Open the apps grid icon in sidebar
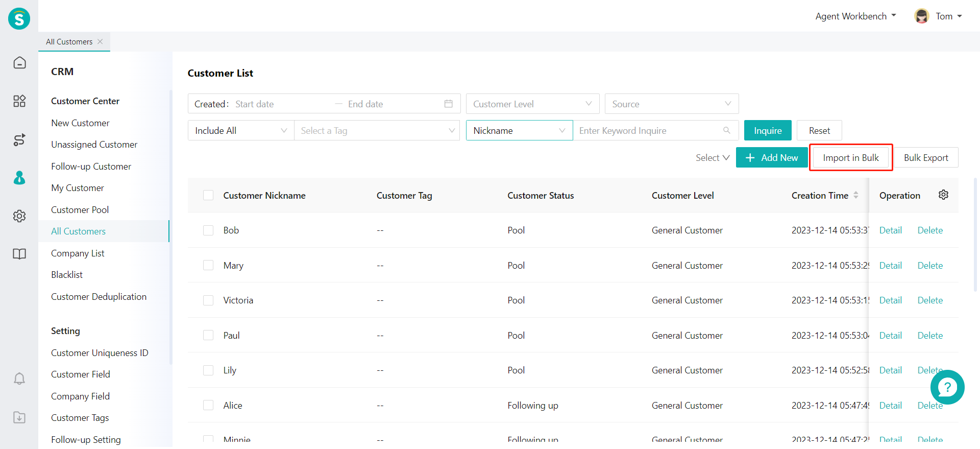The height and width of the screenshot is (449, 980). click(19, 101)
